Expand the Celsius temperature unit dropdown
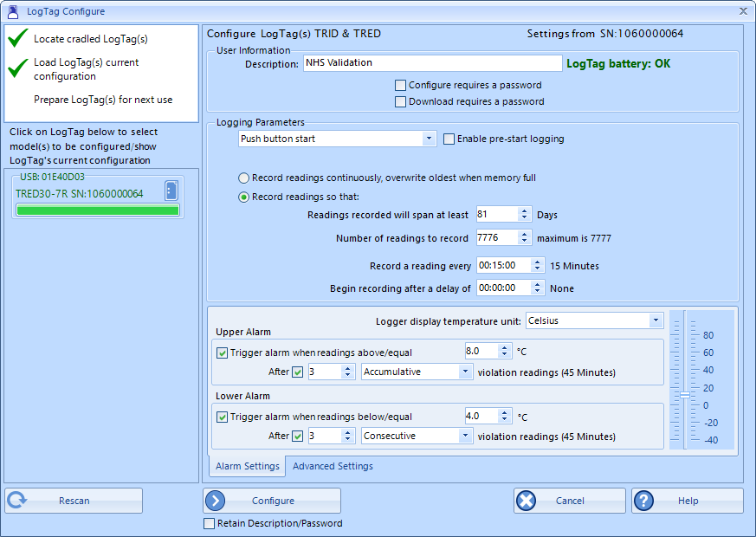The height and width of the screenshot is (537, 756). [x=655, y=321]
